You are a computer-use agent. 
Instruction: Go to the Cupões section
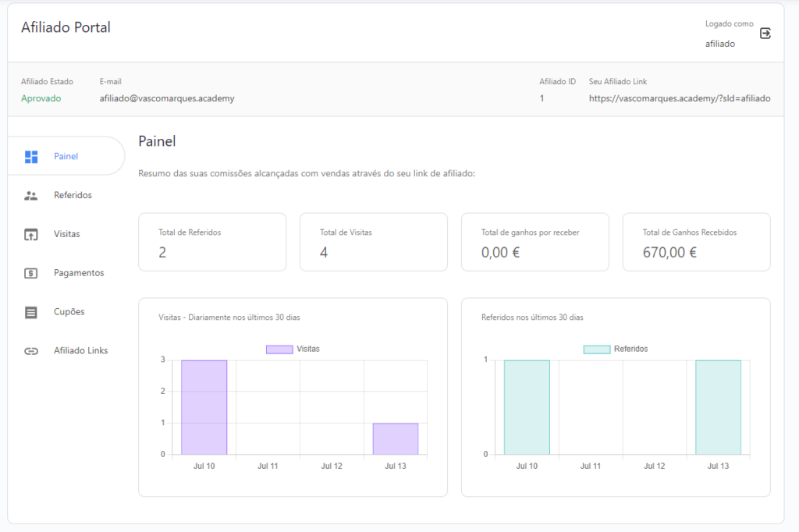coord(69,312)
